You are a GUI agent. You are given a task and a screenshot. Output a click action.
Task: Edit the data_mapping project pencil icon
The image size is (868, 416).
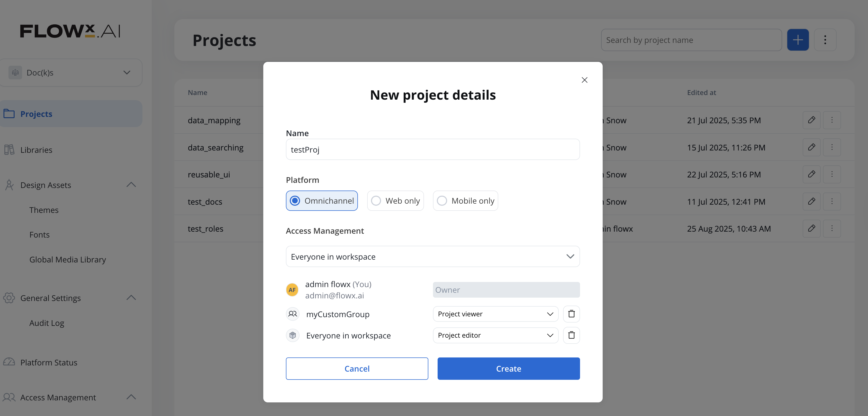coord(811,120)
